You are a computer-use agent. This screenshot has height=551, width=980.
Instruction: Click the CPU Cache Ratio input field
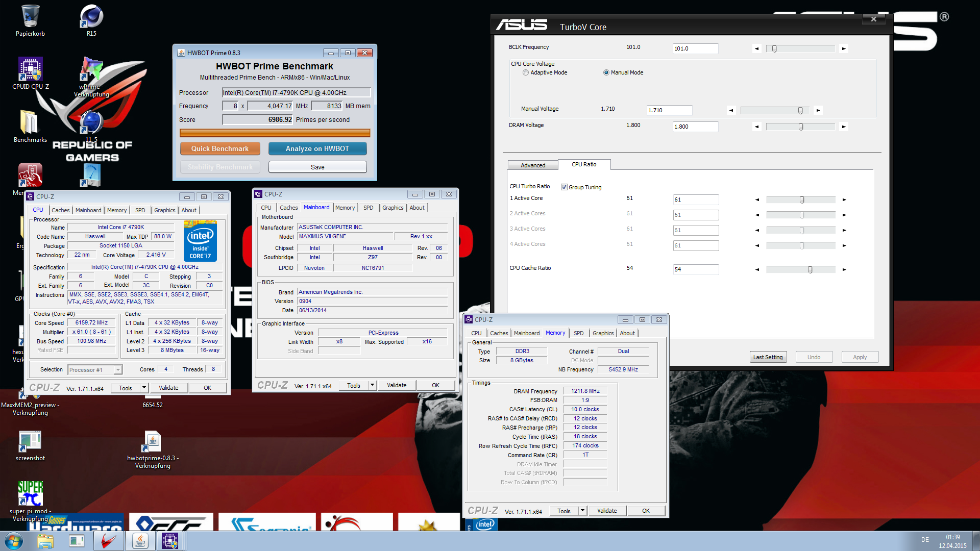click(696, 269)
